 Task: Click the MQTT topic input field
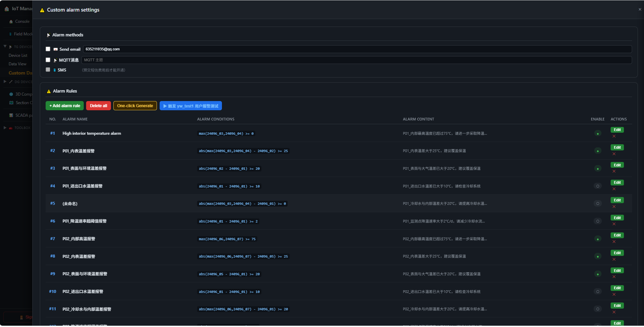(357, 60)
